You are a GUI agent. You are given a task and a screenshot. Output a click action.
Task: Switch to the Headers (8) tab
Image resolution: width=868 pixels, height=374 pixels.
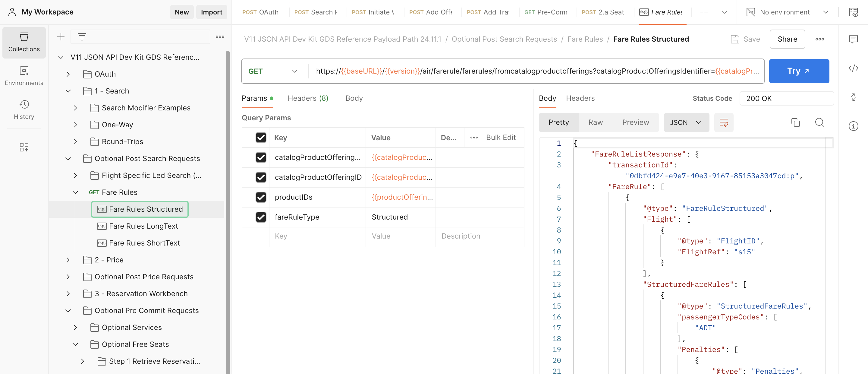[308, 98]
